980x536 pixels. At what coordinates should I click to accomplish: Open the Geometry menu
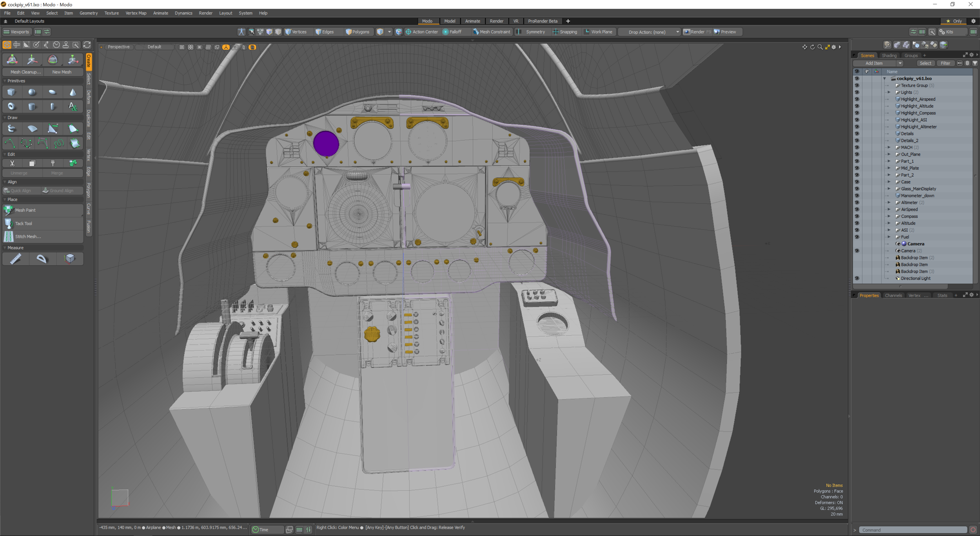pos(89,13)
